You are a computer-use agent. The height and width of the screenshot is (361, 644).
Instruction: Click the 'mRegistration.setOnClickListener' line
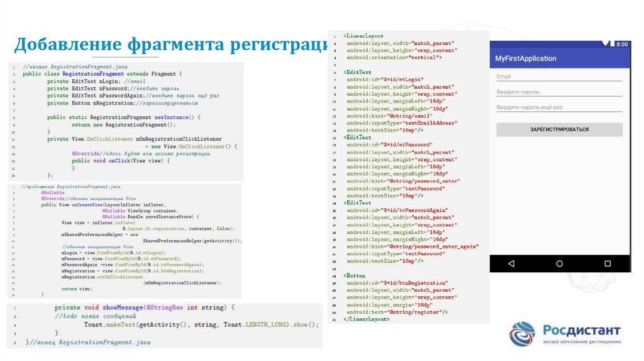click(x=103, y=277)
